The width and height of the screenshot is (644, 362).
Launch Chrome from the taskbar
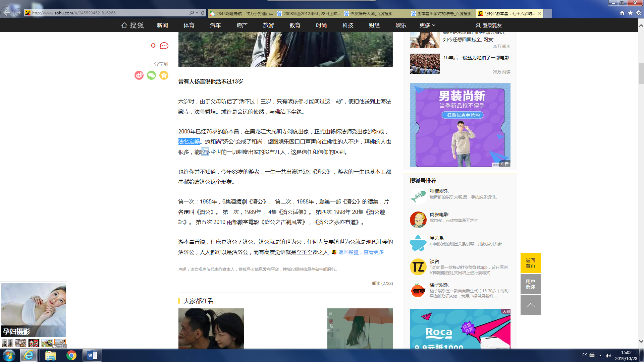(x=71, y=355)
